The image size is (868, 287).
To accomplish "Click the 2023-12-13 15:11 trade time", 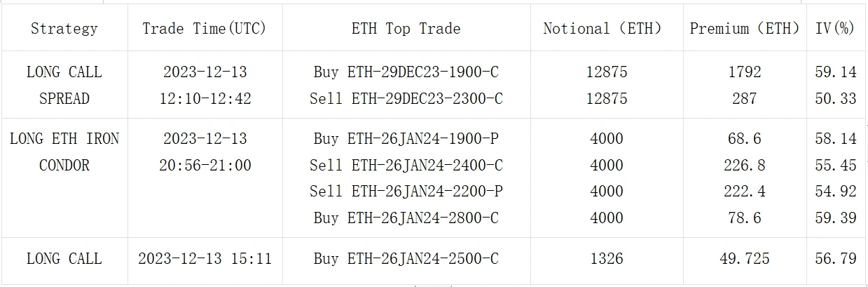I will pyautogui.click(x=205, y=259).
